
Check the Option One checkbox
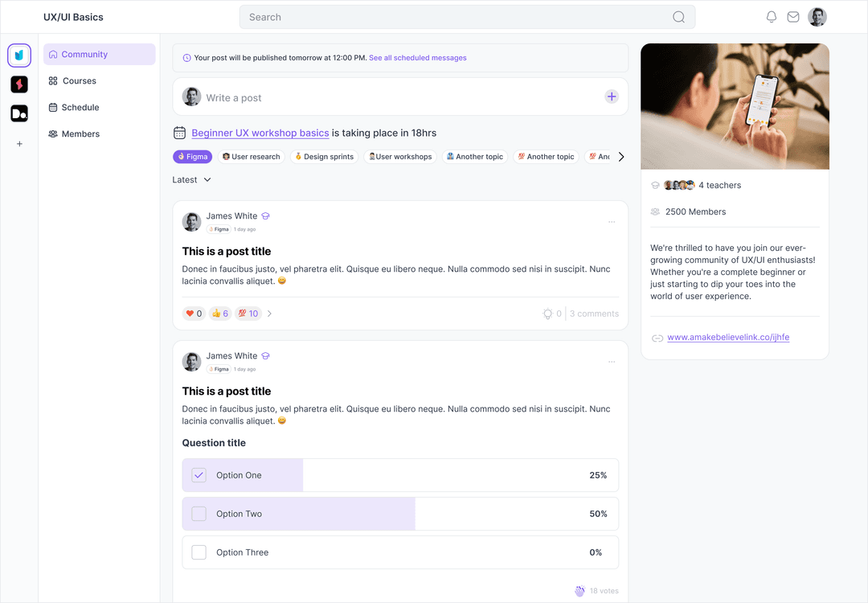[199, 475]
